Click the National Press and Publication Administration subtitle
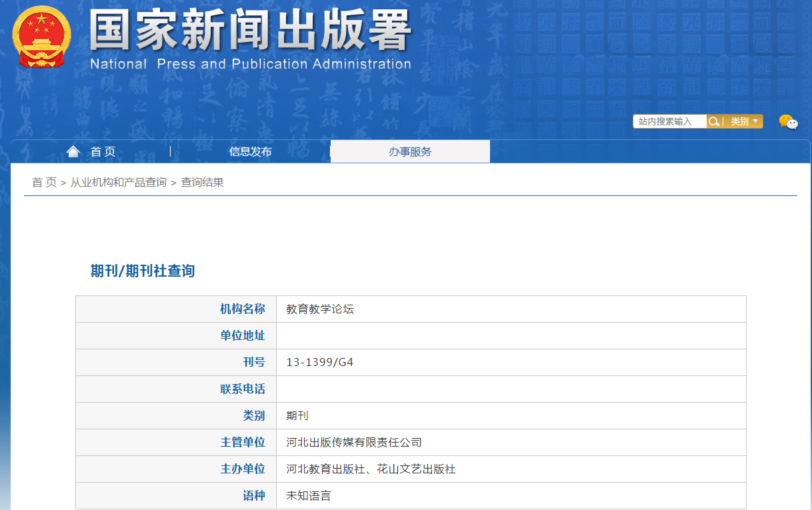 pyautogui.click(x=250, y=65)
